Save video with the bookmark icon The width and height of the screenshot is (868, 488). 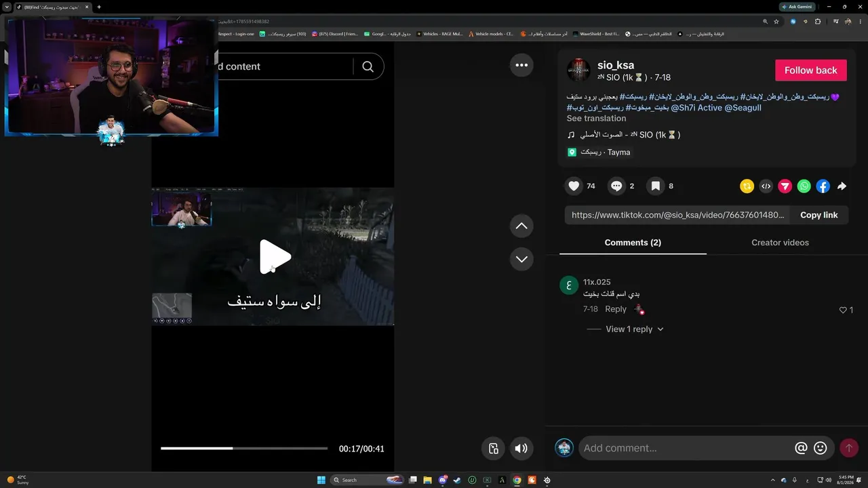[x=656, y=186]
